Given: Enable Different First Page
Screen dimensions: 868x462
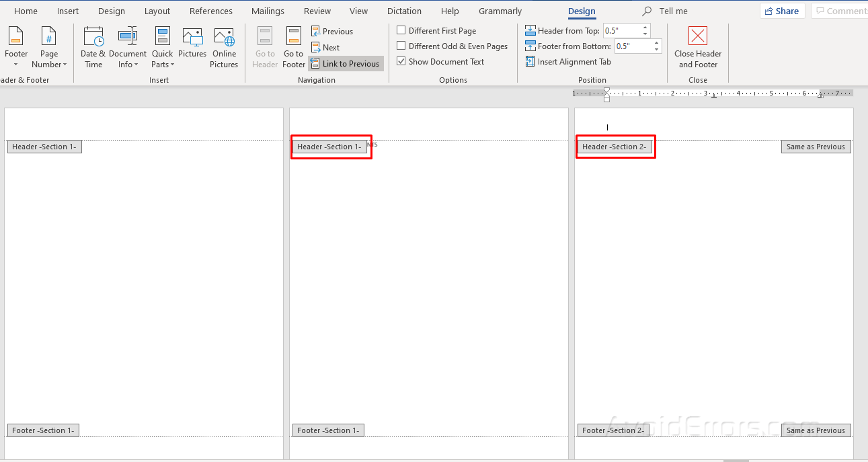Looking at the screenshot, I should tap(401, 30).
